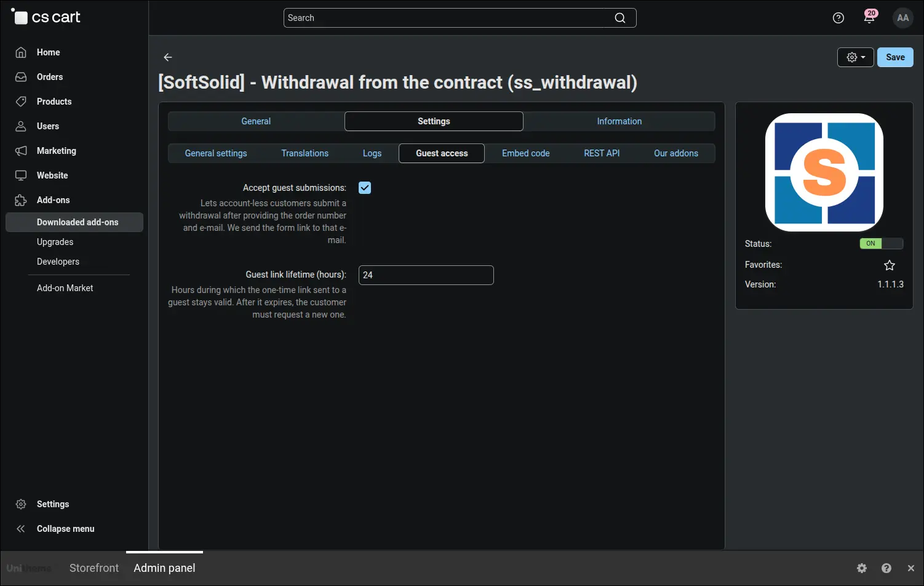Viewport: 924px width, 586px height.
Task: Click the search magnifier icon
Action: 620,18
